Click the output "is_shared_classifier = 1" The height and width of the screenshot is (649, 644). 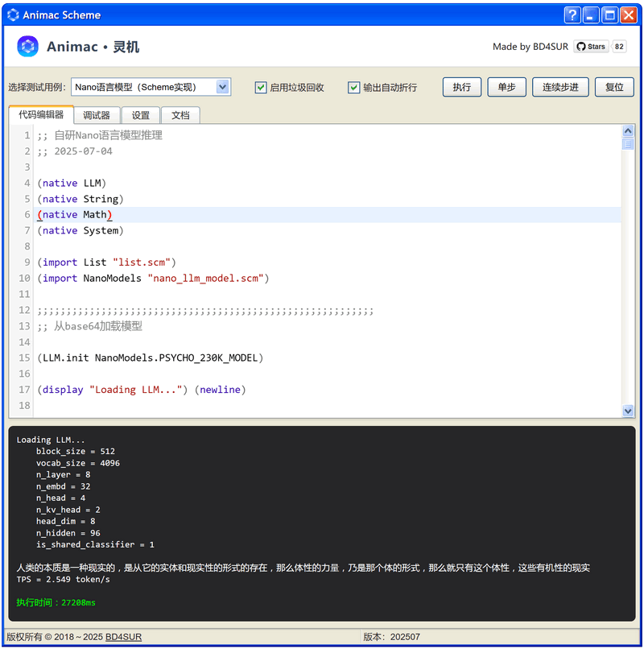pyautogui.click(x=95, y=544)
